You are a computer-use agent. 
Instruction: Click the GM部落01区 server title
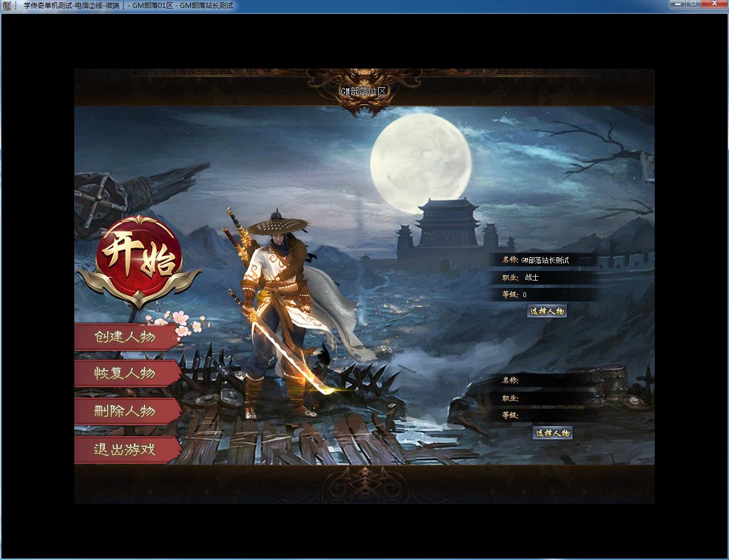click(364, 91)
